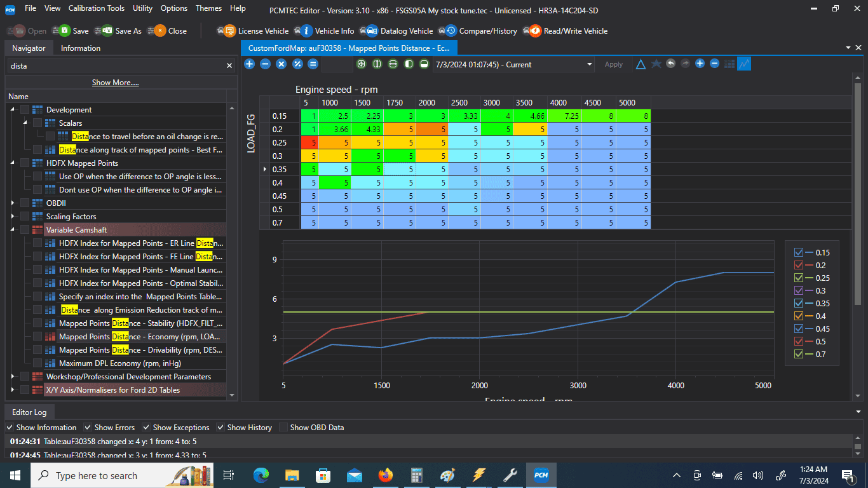Expand the OBDII tree node
The width and height of the screenshot is (868, 488).
click(x=13, y=203)
